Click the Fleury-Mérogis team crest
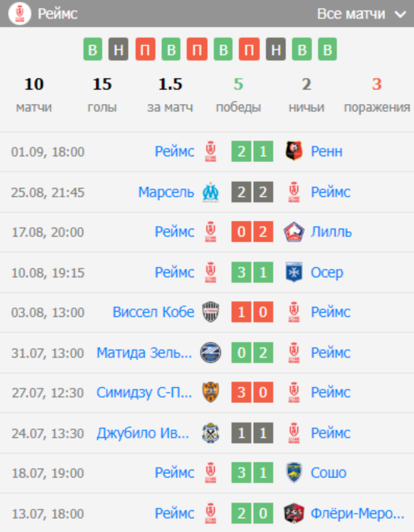 point(294,513)
